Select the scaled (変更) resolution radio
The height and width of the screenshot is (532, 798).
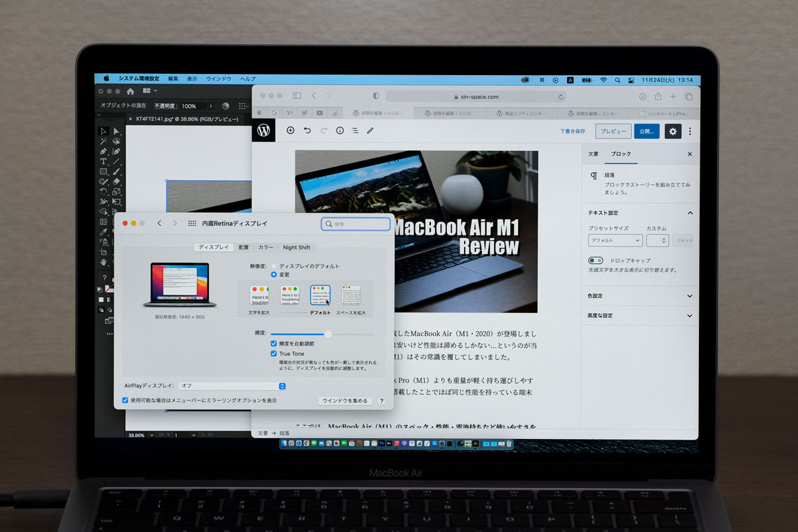[x=274, y=274]
